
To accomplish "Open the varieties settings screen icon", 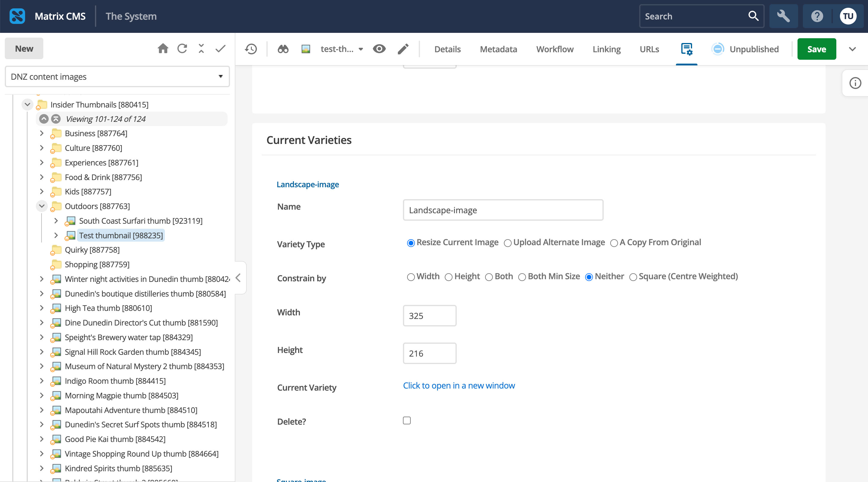I will pyautogui.click(x=686, y=49).
